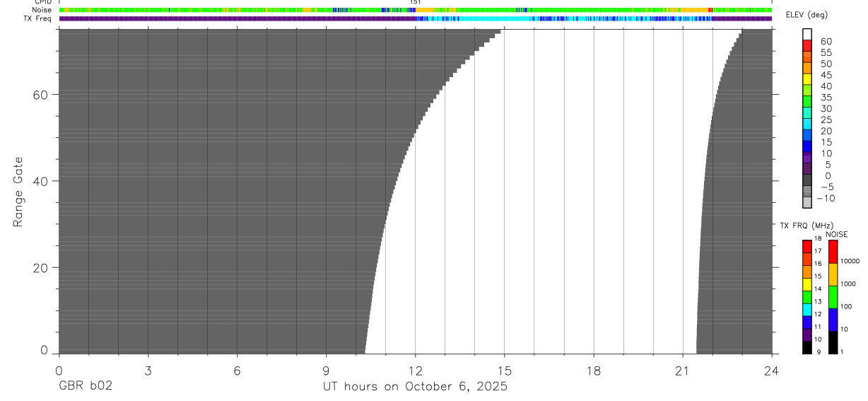Click the "1000" label in the NOISE legend
This screenshot has height=401, width=868.
coord(848,284)
